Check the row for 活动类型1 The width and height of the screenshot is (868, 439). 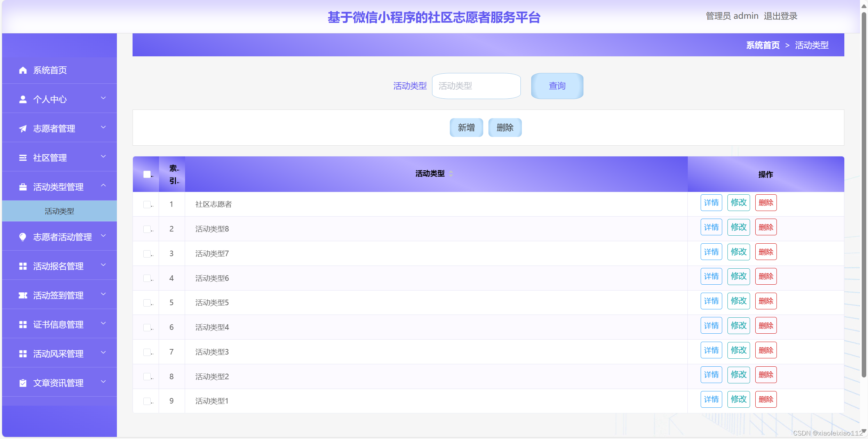tap(147, 401)
